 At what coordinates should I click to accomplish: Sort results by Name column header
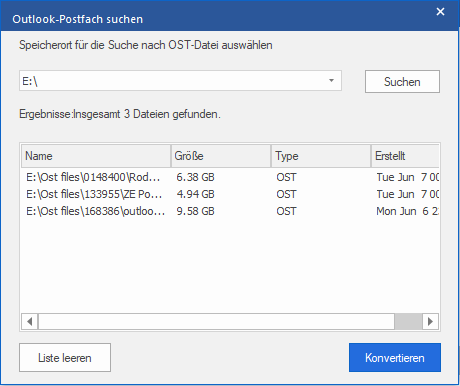click(x=96, y=156)
